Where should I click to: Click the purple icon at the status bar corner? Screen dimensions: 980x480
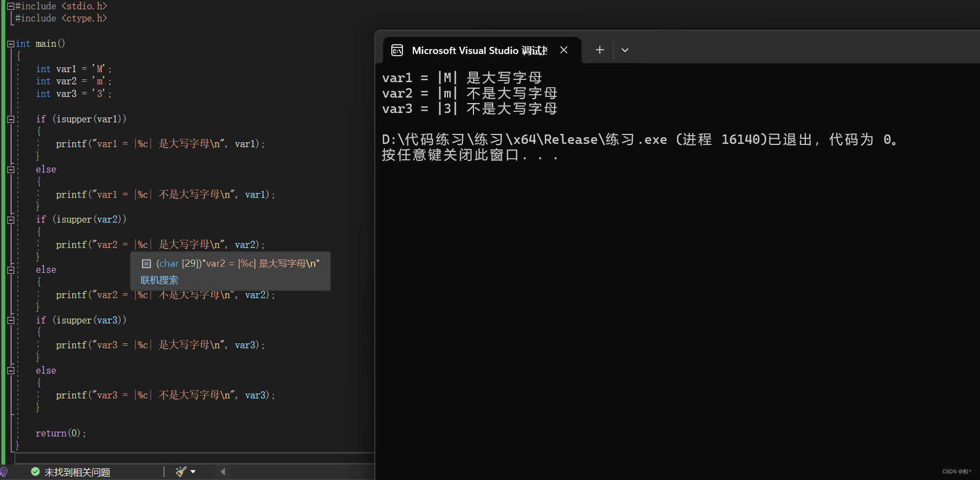(3, 472)
